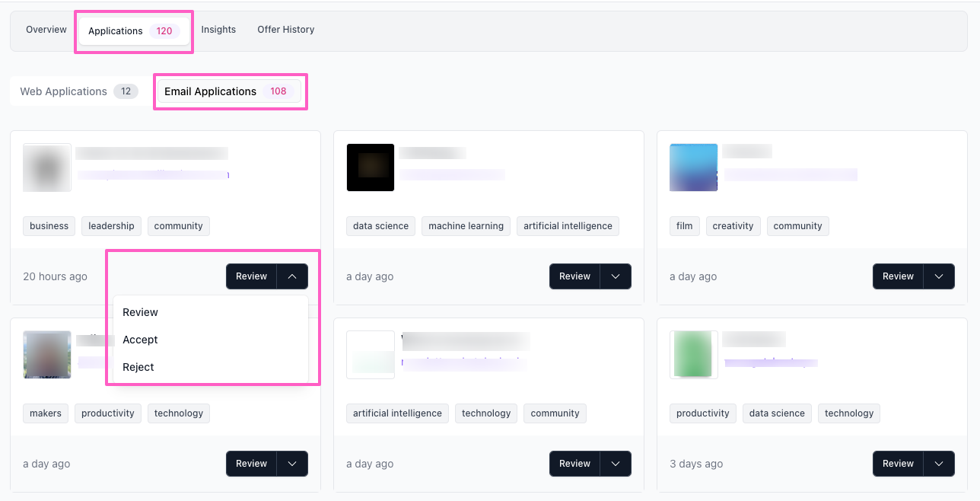Expand chevron on the 3 days ago card
This screenshot has height=501, width=980.
939,464
